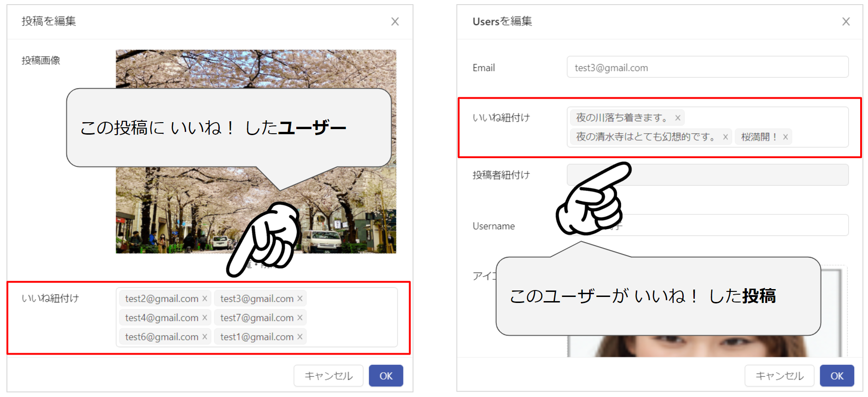868x397 pixels.
Task: Select the test7@gmail.com tag text
Action: (257, 318)
